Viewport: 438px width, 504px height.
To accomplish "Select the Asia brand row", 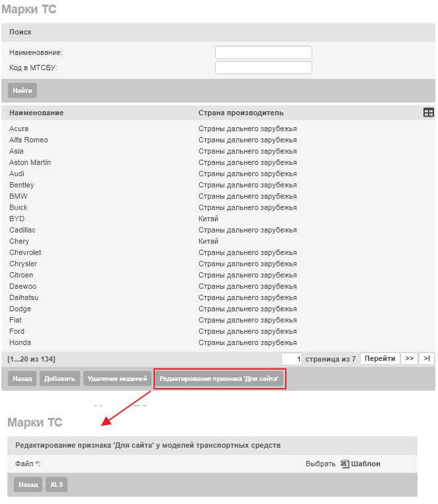I will [218, 151].
